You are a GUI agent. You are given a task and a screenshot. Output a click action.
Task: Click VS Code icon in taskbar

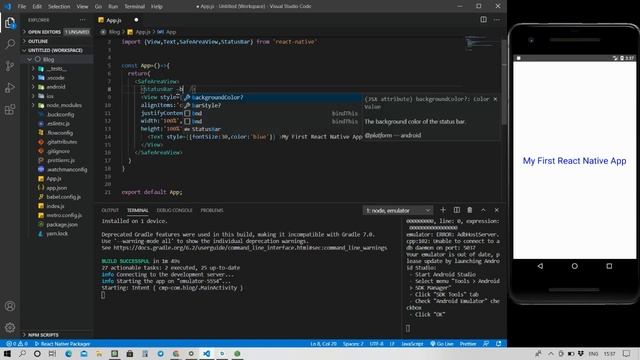207,353
